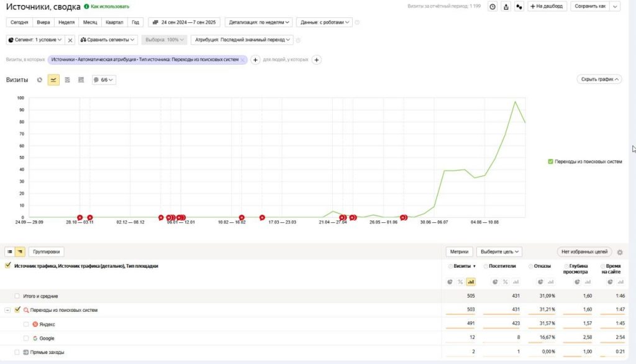This screenshot has width=636, height=364.
Task: Toggle Переходы из поисковых систем legend swatch
Action: point(550,162)
